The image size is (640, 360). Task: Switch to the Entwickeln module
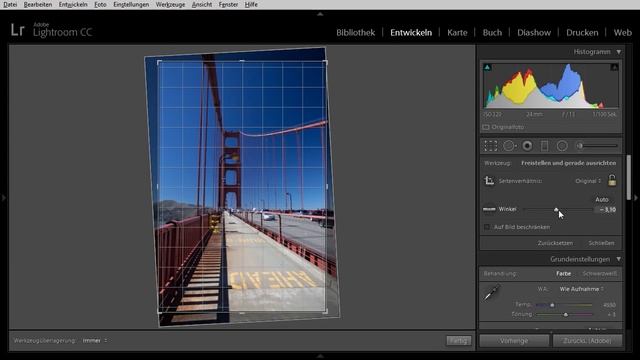click(x=411, y=33)
